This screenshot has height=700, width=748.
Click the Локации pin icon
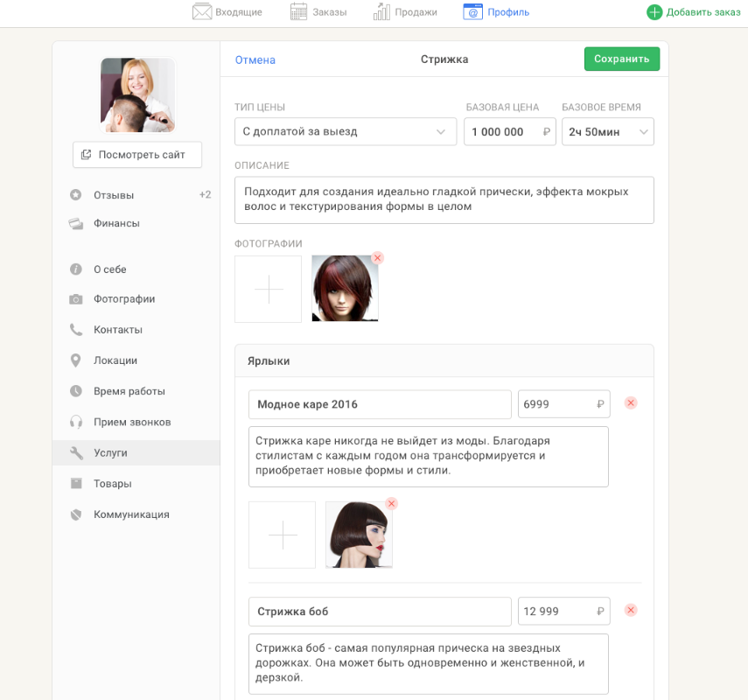coord(75,360)
